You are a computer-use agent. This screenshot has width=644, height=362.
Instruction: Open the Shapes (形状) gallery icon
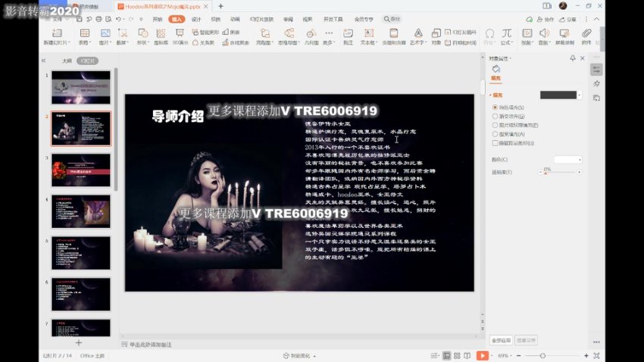tap(142, 33)
